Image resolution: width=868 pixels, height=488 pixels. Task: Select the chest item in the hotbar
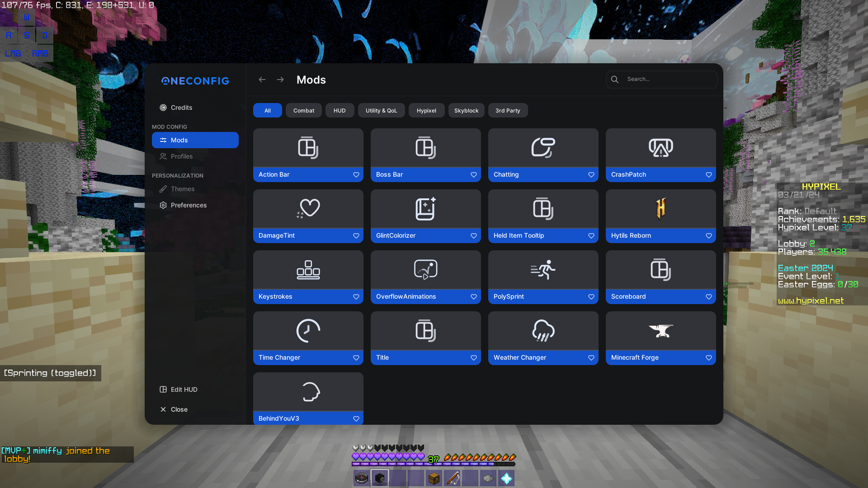434,478
